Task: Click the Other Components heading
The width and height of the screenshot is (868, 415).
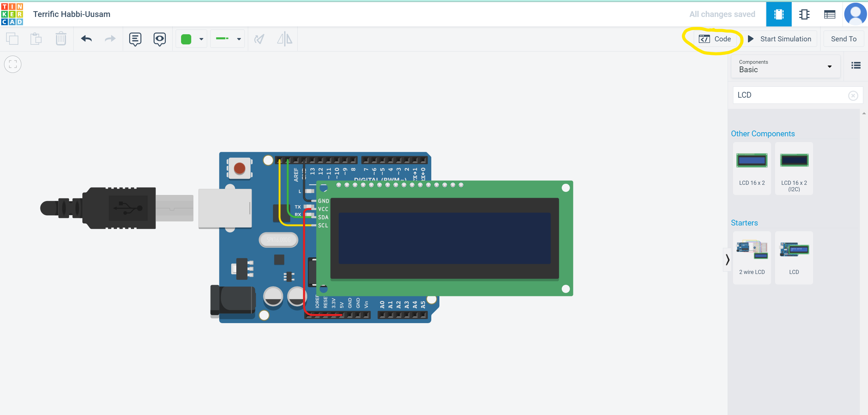Action: point(763,134)
